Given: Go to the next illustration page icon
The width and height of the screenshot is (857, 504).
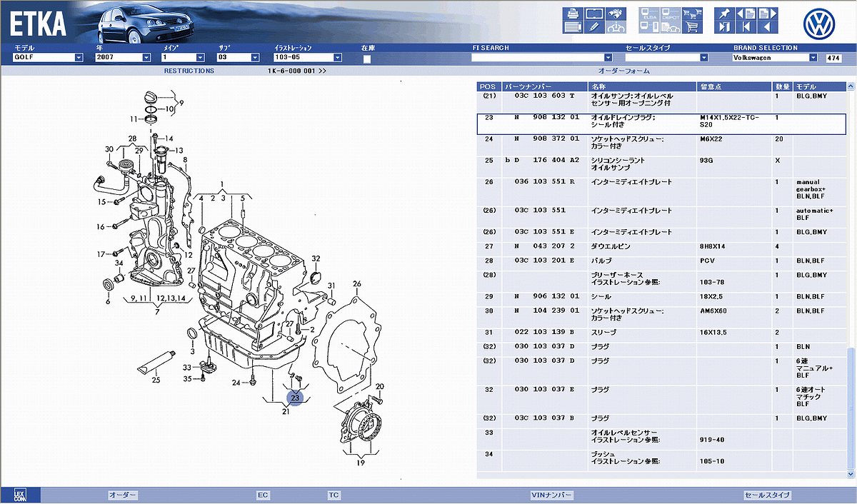Looking at the screenshot, I should 766,13.
